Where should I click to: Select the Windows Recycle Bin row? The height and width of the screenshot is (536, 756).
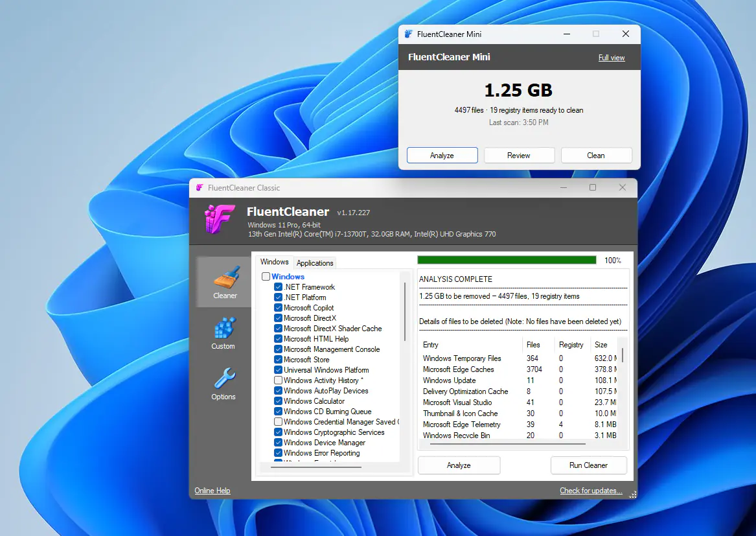[520, 435]
